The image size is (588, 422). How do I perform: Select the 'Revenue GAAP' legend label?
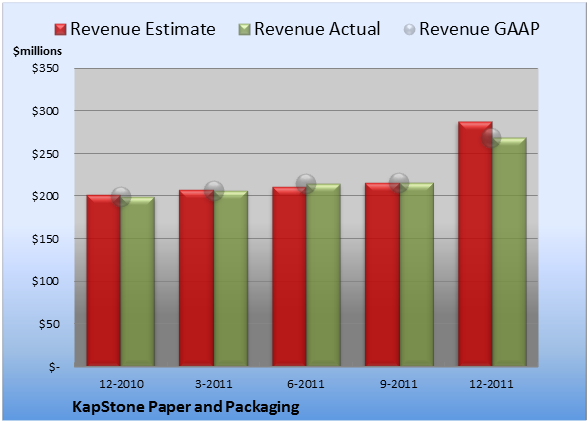coord(479,29)
